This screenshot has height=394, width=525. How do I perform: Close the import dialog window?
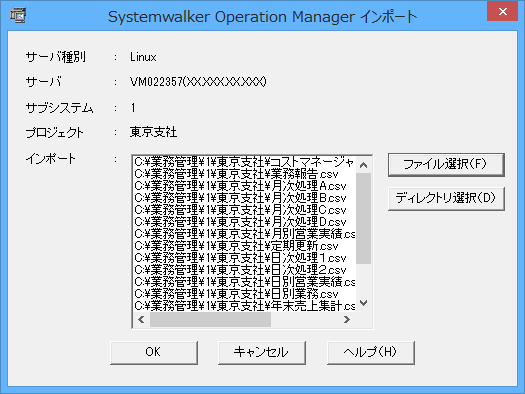click(x=502, y=12)
